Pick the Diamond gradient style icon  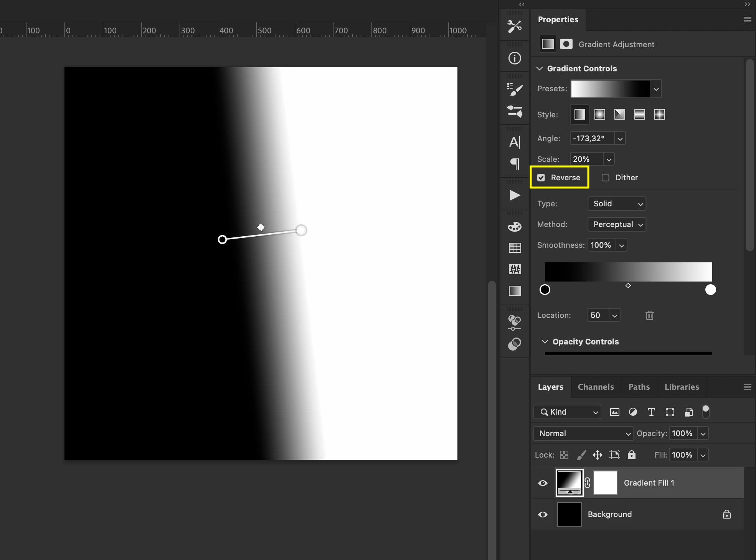pos(659,114)
